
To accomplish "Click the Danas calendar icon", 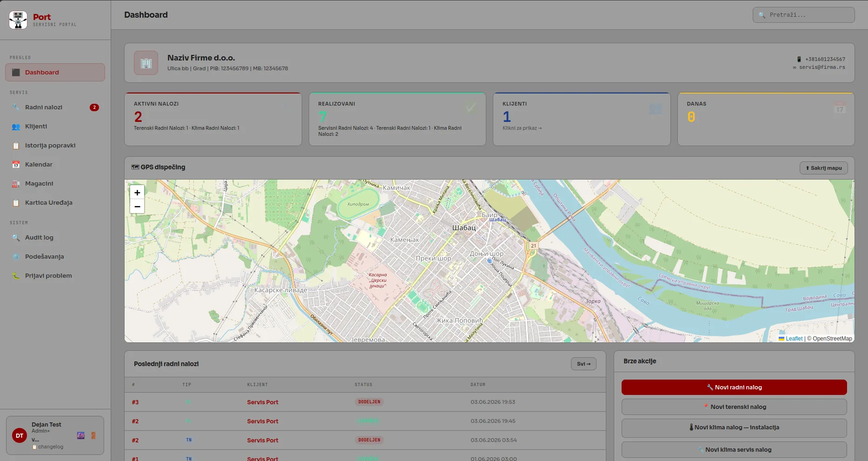I will click(x=840, y=107).
